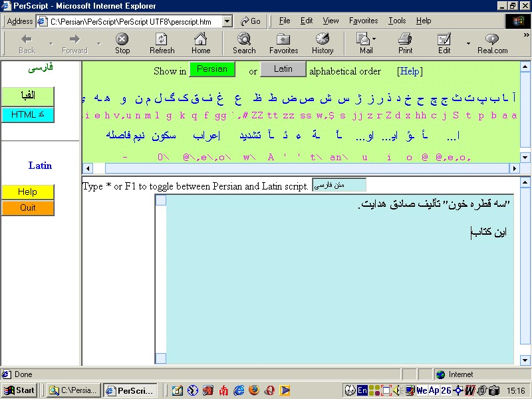This screenshot has height=399, width=532.
Task: View browsing History via toolbar icon
Action: pos(323,43)
